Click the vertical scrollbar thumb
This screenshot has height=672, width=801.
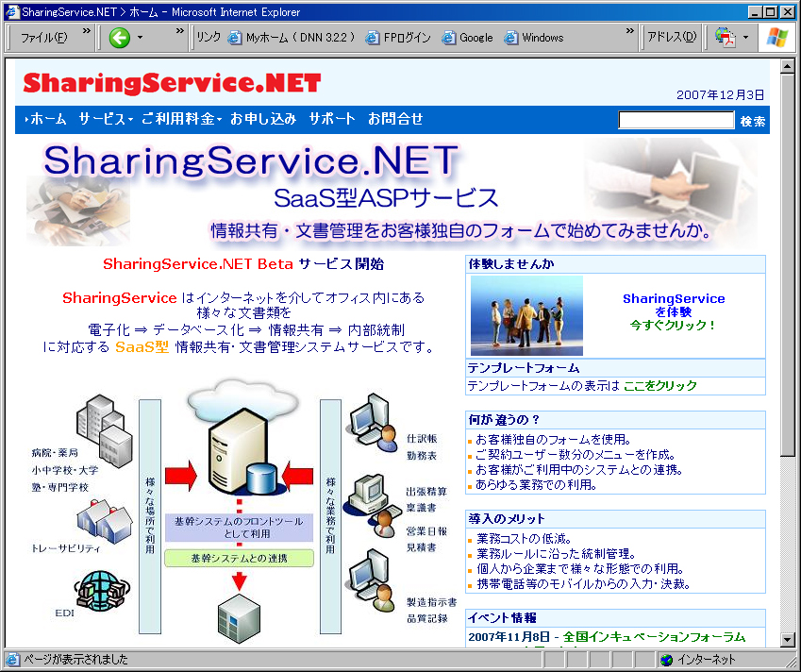[788, 264]
